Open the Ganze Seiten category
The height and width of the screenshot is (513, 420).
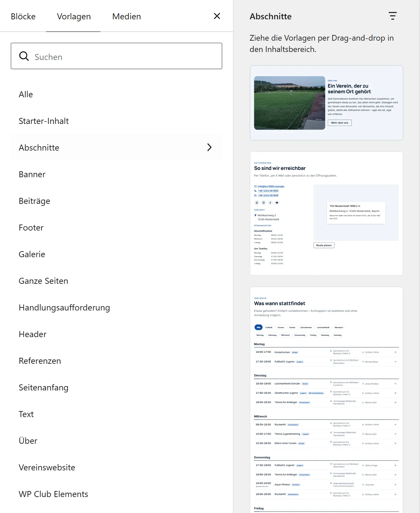[x=116, y=281]
